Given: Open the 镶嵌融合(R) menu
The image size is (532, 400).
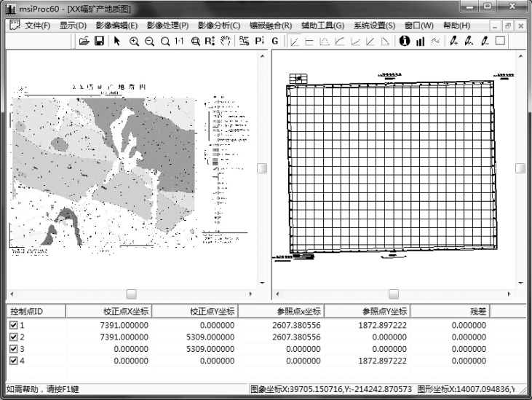Looking at the screenshot, I should [271, 26].
